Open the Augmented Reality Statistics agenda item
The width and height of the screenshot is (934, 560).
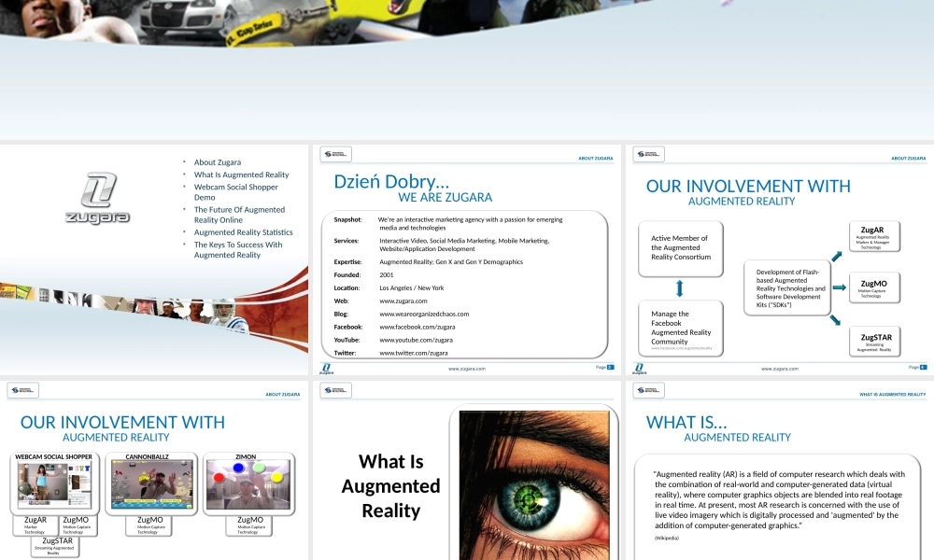pos(243,232)
